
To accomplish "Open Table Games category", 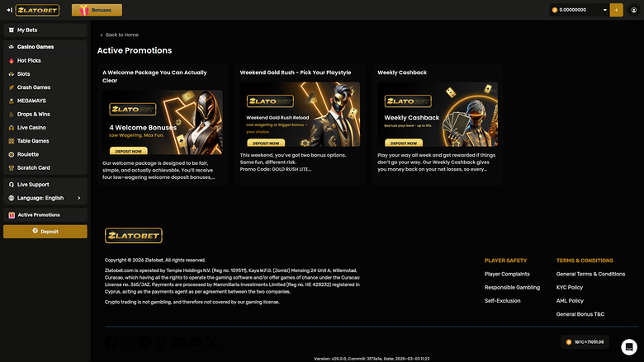I will [x=45, y=141].
